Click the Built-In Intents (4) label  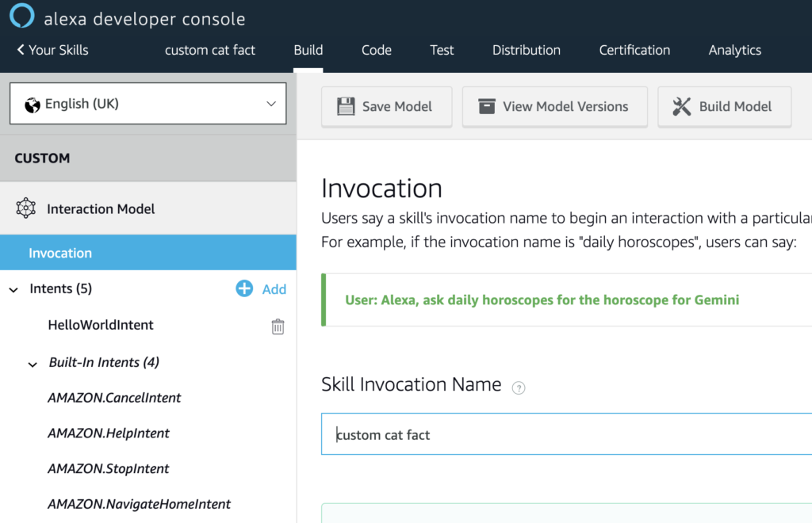pos(104,362)
